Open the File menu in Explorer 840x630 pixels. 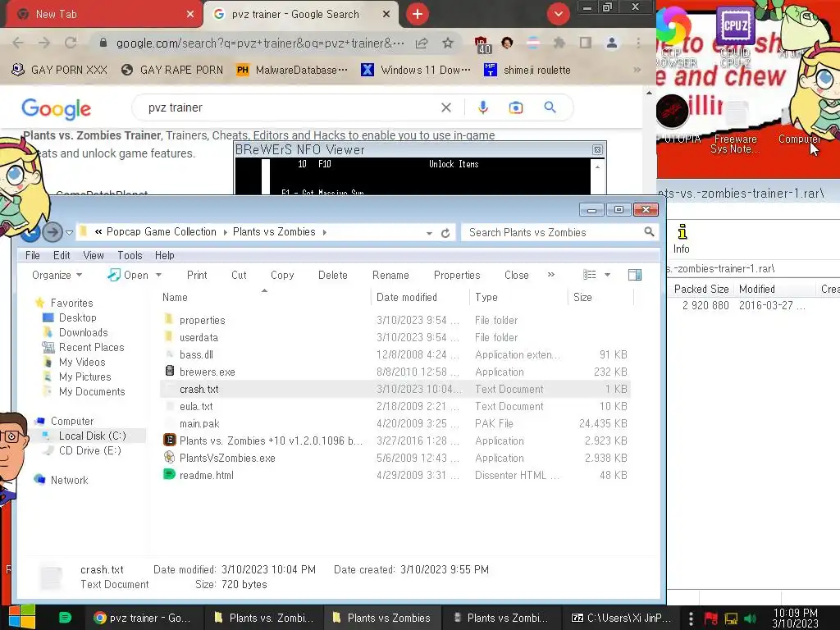click(33, 256)
